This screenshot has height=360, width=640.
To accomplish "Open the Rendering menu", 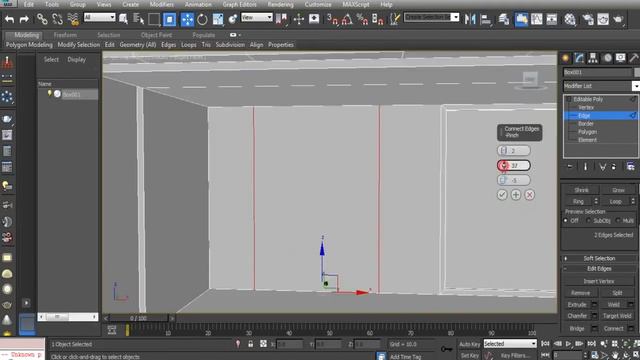I will pos(280,4).
